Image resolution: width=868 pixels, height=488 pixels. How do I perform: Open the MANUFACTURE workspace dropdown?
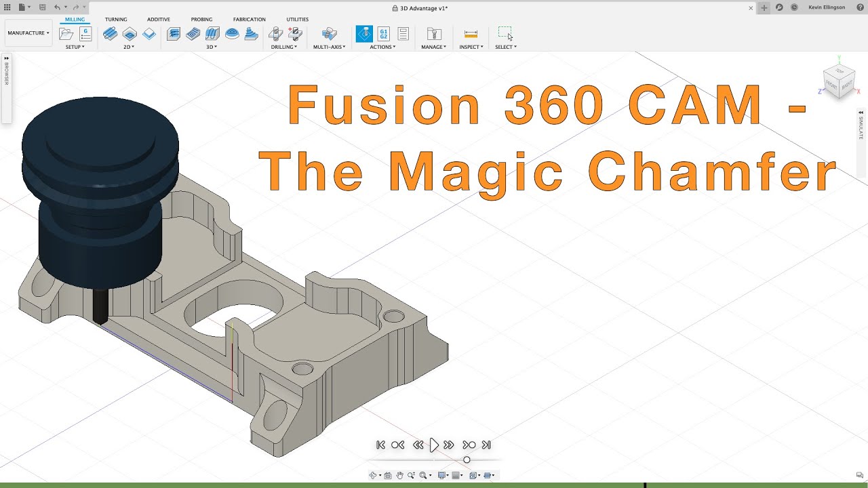(x=28, y=33)
